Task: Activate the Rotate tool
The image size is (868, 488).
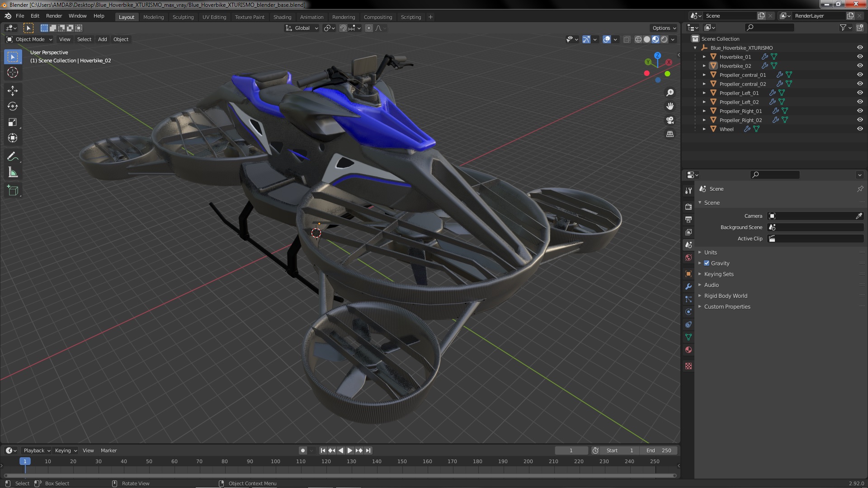Action: coord(13,106)
